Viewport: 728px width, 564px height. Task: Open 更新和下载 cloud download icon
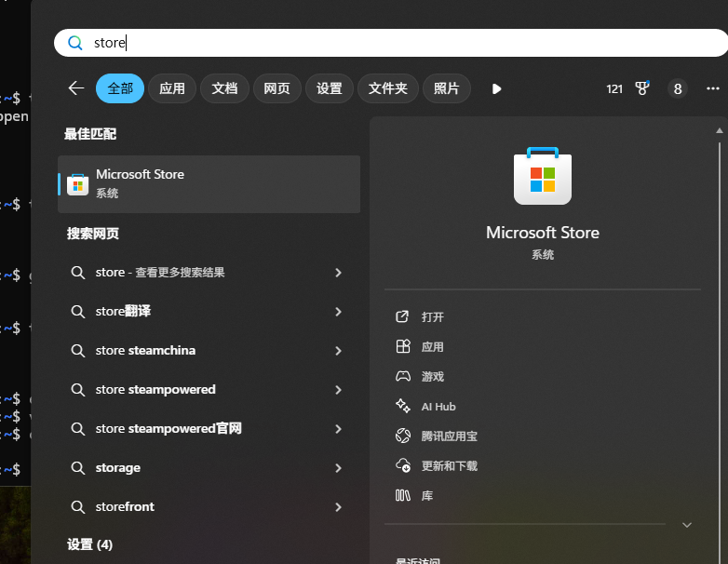pos(402,465)
